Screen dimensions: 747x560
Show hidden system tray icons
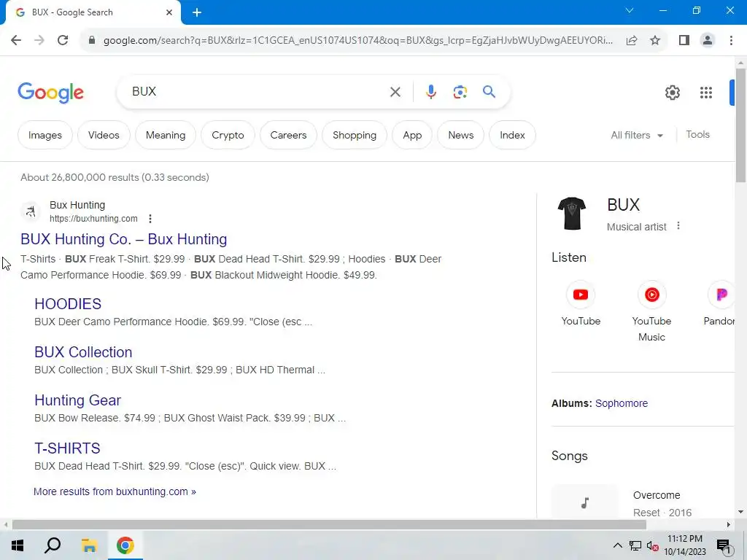(x=617, y=545)
